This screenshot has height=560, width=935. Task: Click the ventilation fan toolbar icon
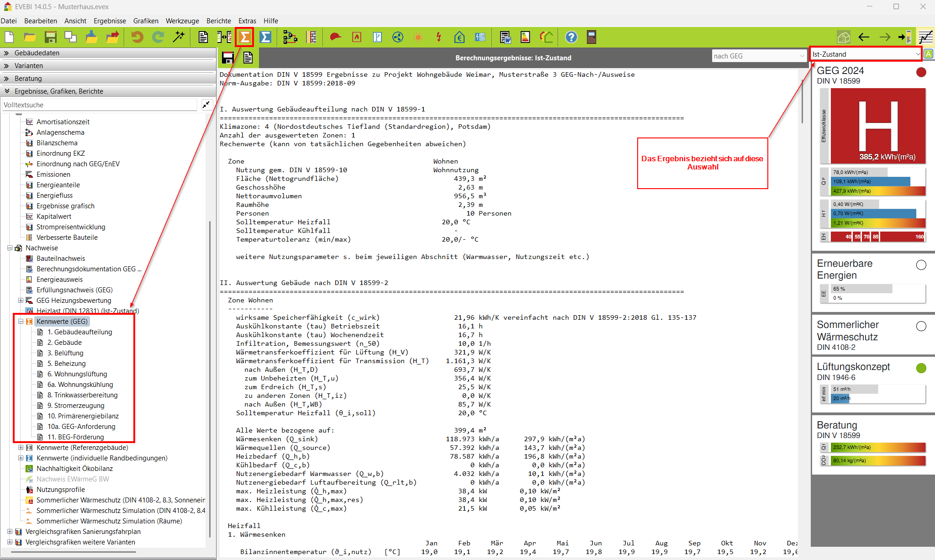pos(398,37)
